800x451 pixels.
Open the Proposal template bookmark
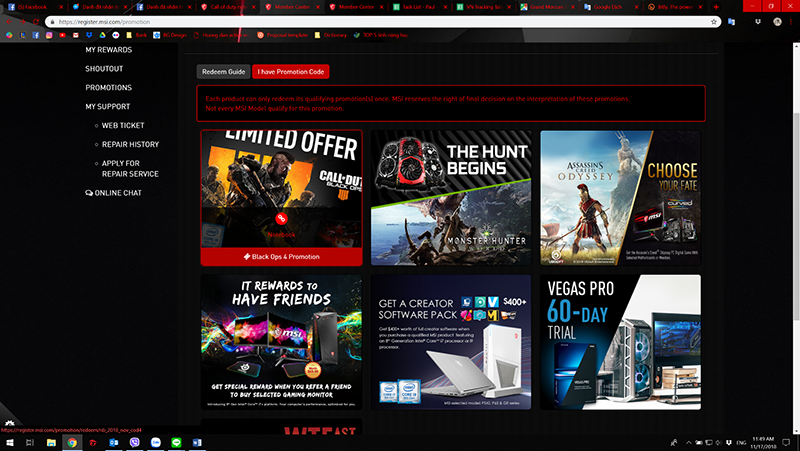point(282,35)
